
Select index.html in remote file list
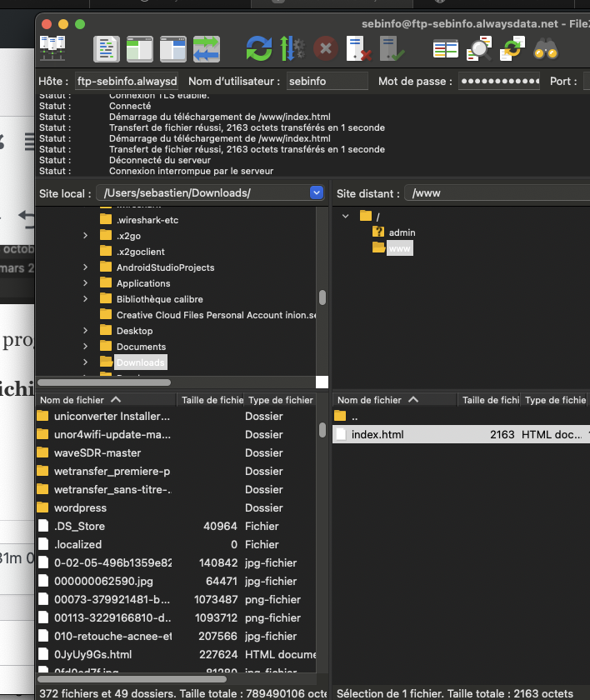click(x=377, y=434)
